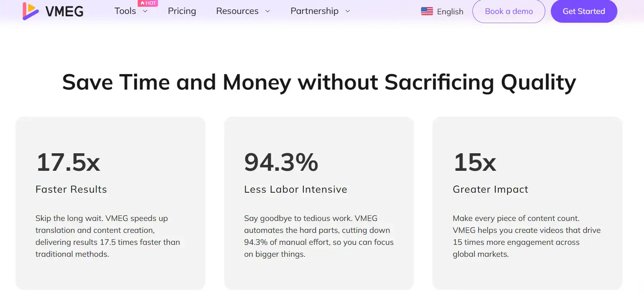Click the flame icon inside the HOT badge
Screen dimensions: 644x293
[143, 3]
